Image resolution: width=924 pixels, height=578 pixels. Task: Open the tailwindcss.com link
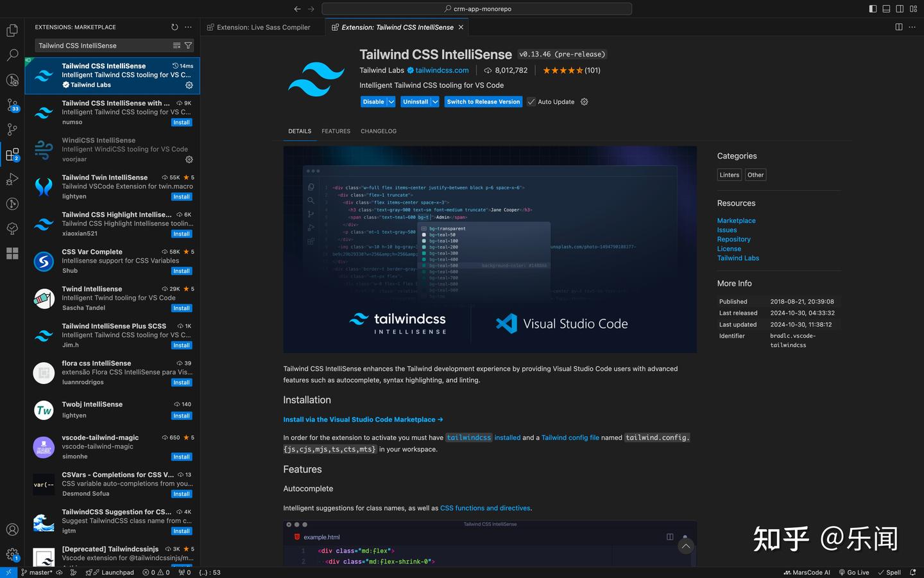443,70
